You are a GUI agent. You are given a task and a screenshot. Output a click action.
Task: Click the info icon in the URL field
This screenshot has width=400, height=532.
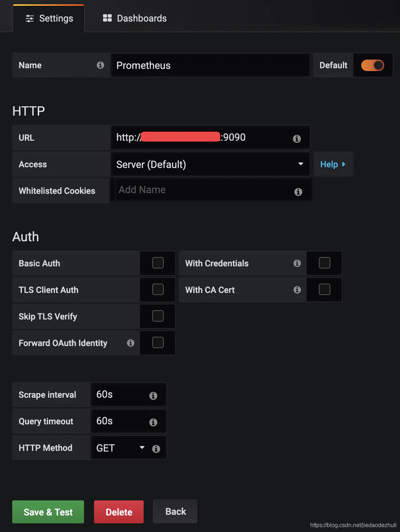(297, 139)
